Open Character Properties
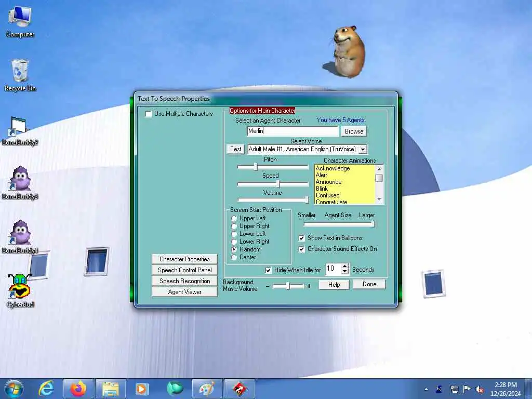This screenshot has height=399, width=532. pyautogui.click(x=184, y=259)
